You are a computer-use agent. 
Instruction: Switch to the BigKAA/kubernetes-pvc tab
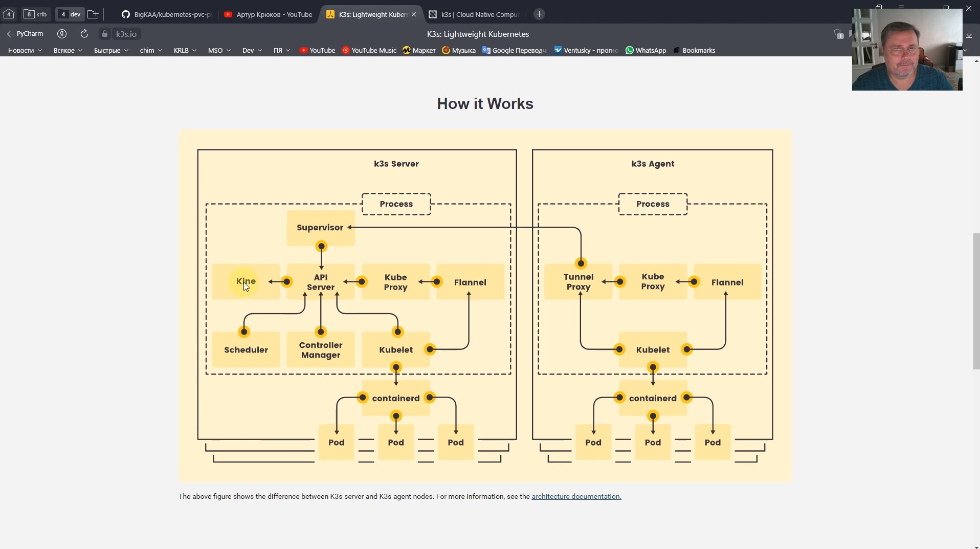167,14
